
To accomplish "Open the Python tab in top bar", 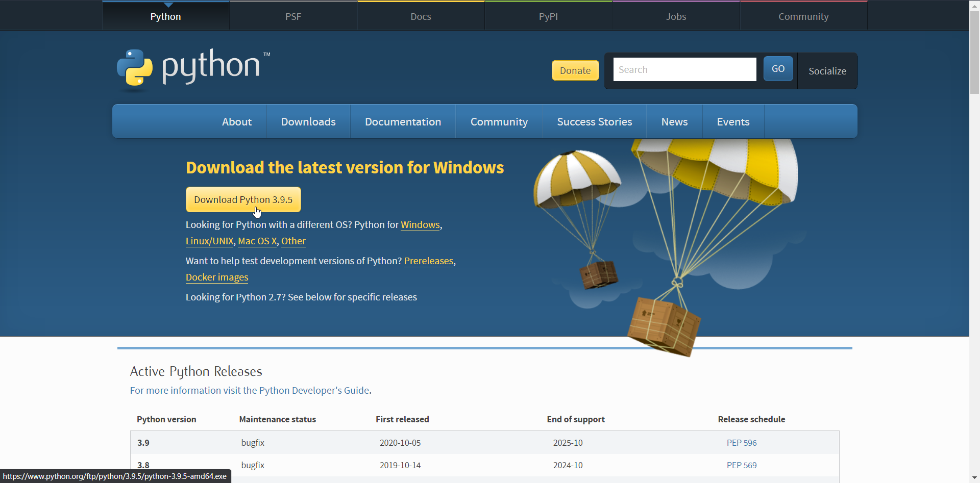I will point(166,16).
